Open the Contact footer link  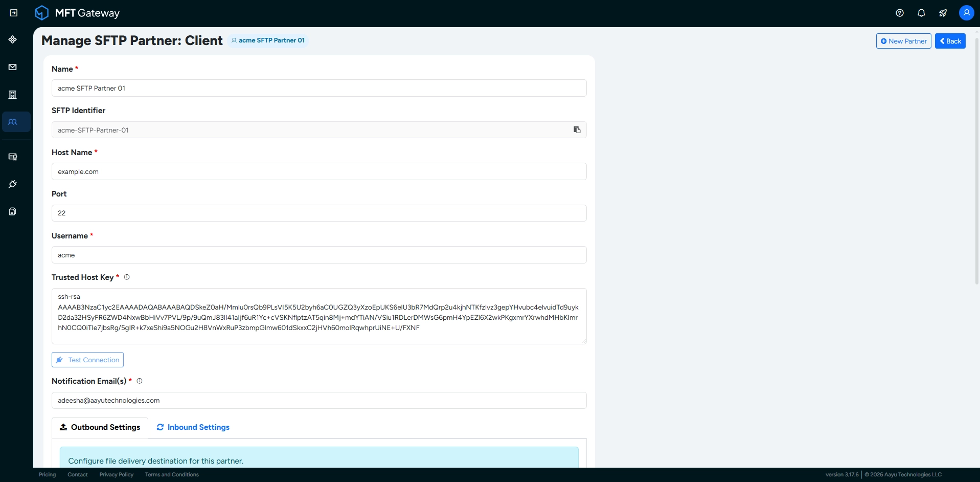click(78, 475)
